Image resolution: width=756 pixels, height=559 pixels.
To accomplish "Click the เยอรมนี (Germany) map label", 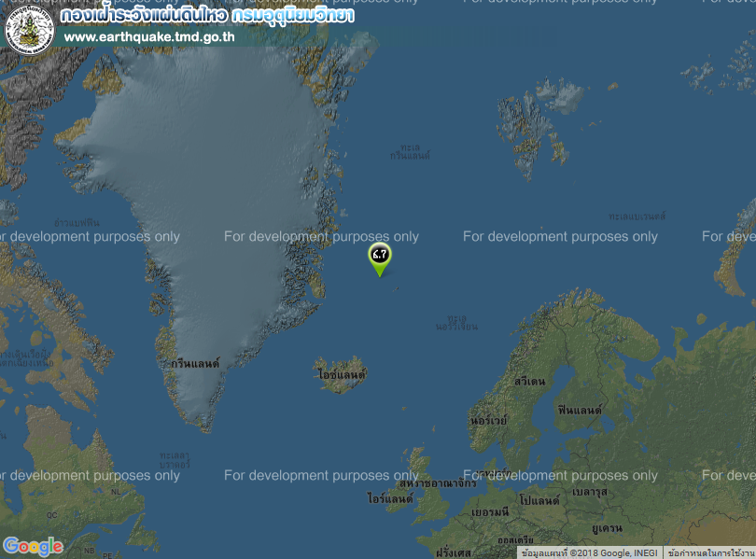I will click(x=490, y=511).
